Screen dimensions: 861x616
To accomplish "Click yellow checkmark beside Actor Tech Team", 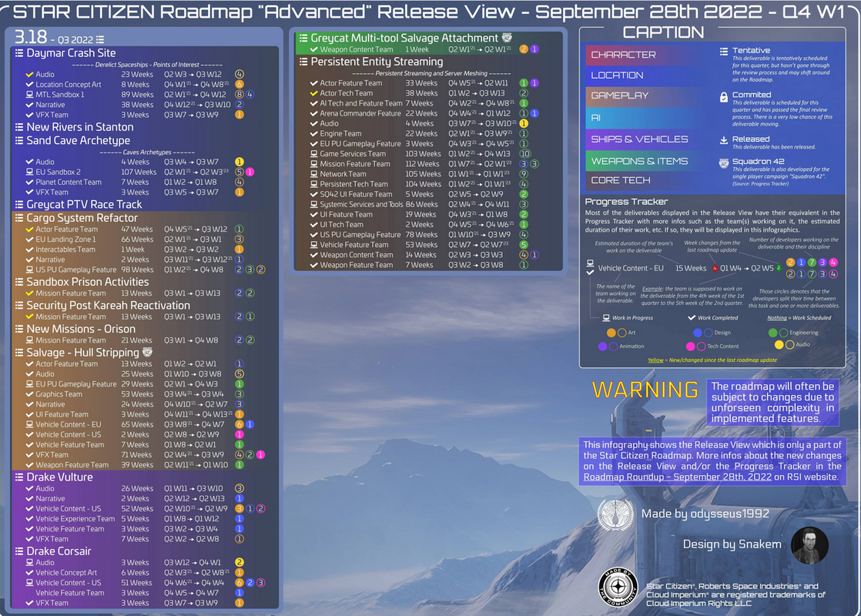I will click(x=313, y=93).
